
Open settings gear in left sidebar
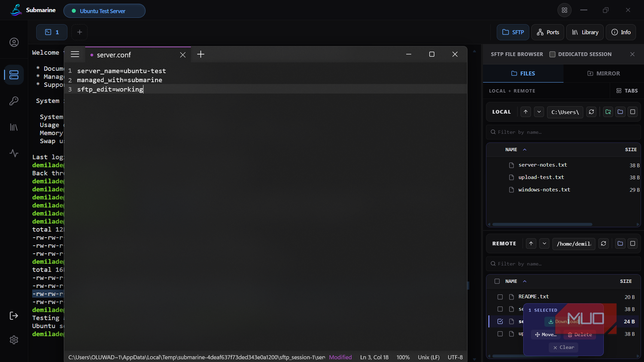pyautogui.click(x=14, y=340)
